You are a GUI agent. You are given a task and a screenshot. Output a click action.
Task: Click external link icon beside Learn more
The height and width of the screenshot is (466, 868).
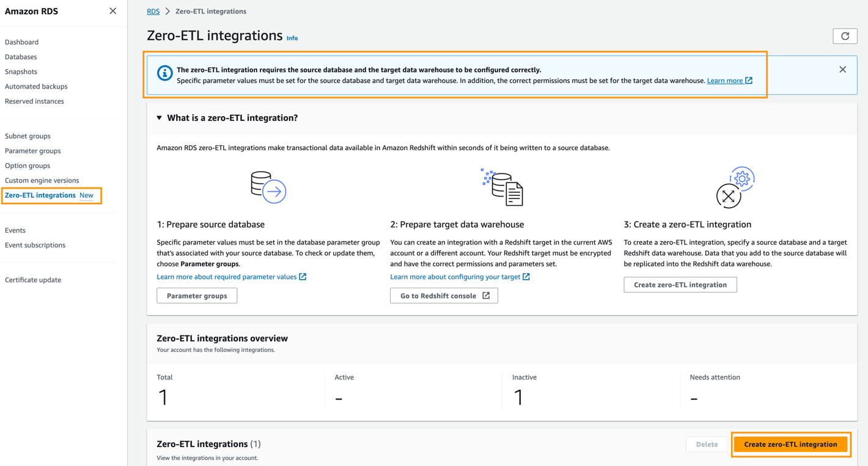coord(749,81)
